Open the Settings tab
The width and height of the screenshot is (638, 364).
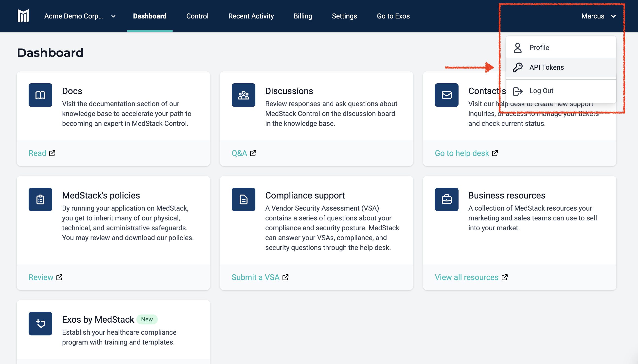(344, 16)
